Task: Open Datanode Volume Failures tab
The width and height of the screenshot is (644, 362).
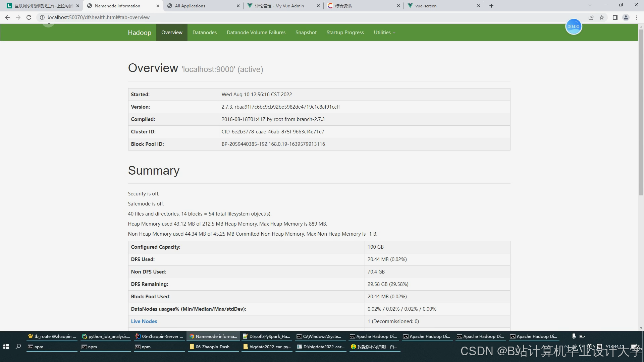Action: 256,33
